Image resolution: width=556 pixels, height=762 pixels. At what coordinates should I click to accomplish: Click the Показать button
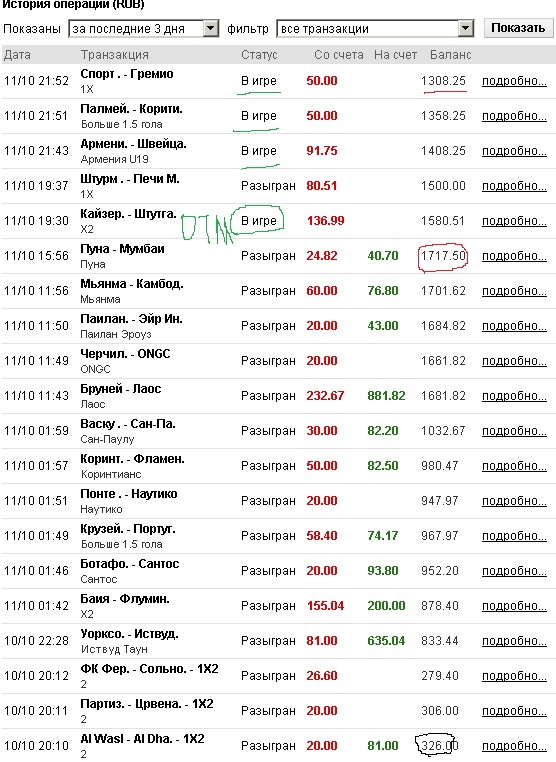click(x=518, y=28)
